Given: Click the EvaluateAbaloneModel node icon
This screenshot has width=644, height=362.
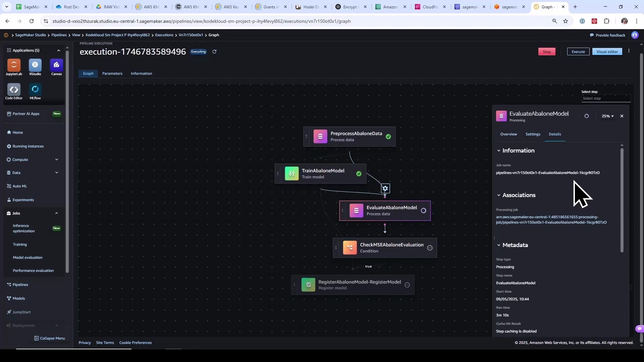Looking at the screenshot, I should (356, 210).
